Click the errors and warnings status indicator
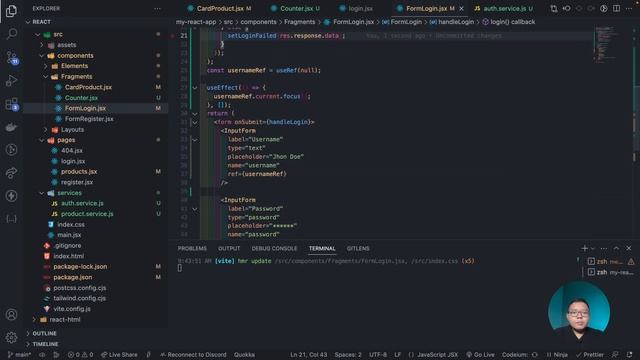 [81, 355]
